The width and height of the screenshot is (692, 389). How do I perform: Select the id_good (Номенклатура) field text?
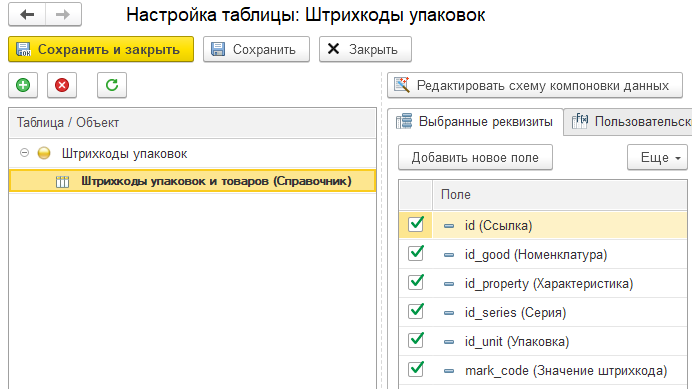(536, 255)
